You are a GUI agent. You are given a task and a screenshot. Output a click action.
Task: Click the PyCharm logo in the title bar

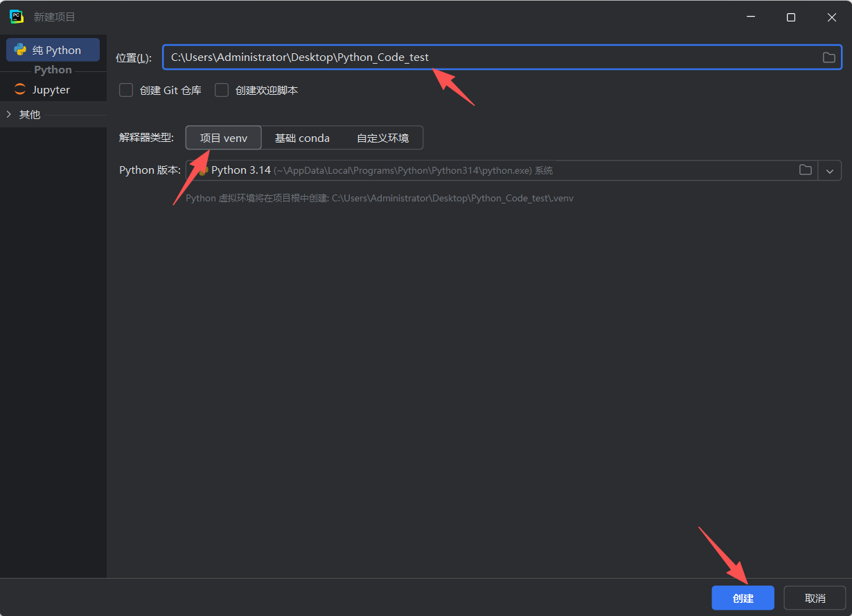point(17,17)
